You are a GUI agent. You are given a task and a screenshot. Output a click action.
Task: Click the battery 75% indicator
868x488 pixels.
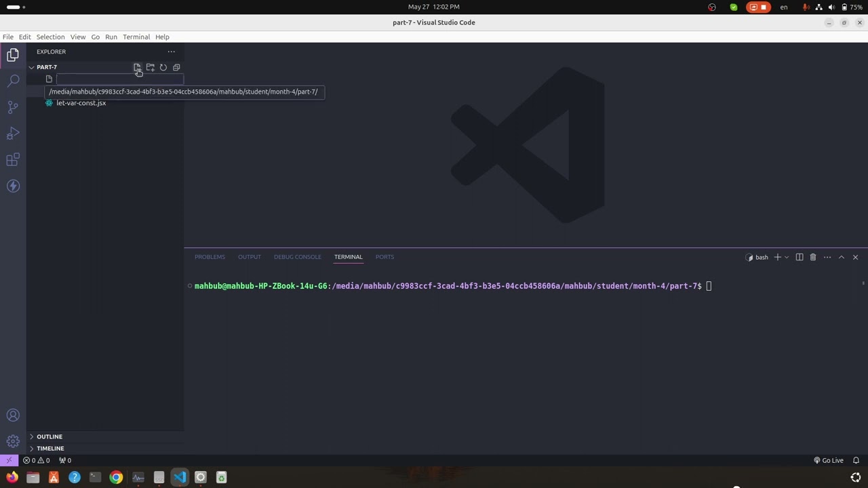(x=852, y=7)
